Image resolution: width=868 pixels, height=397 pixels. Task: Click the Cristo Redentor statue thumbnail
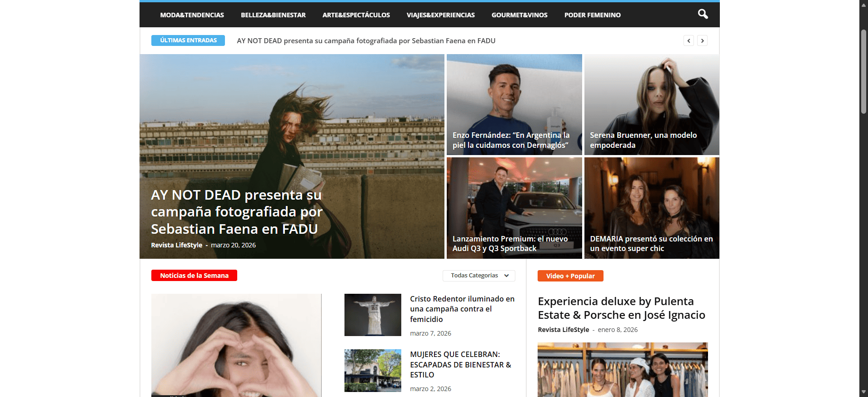(x=373, y=315)
